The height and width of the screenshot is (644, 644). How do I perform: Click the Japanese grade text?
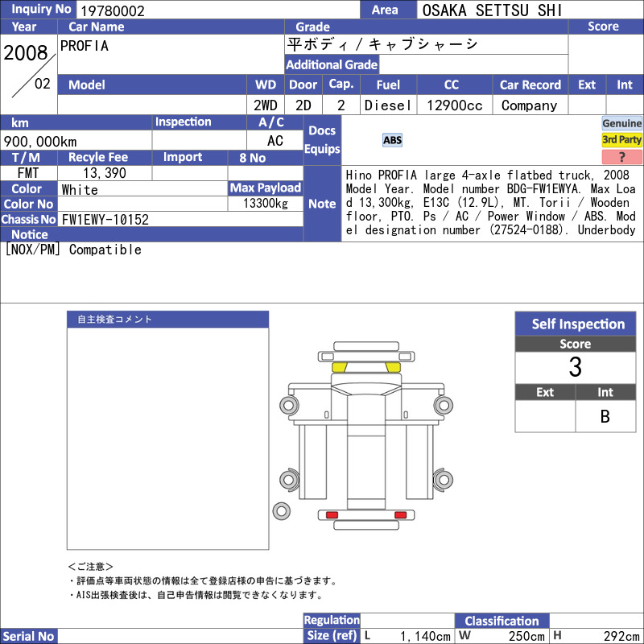click(382, 44)
